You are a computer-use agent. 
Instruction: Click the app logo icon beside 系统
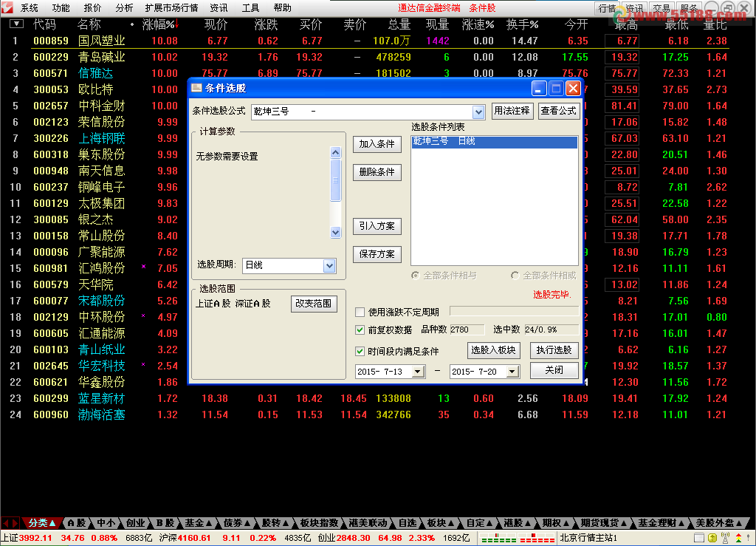7,7
